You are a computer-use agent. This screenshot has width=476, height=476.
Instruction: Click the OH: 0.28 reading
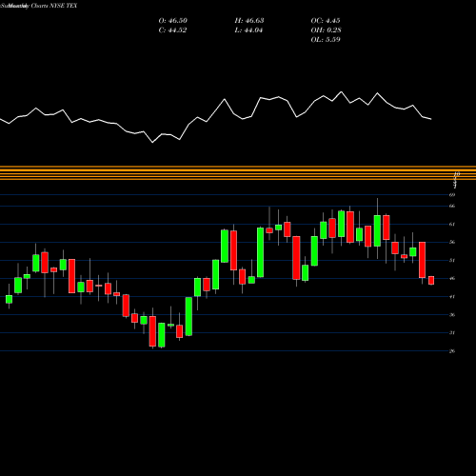(x=326, y=30)
